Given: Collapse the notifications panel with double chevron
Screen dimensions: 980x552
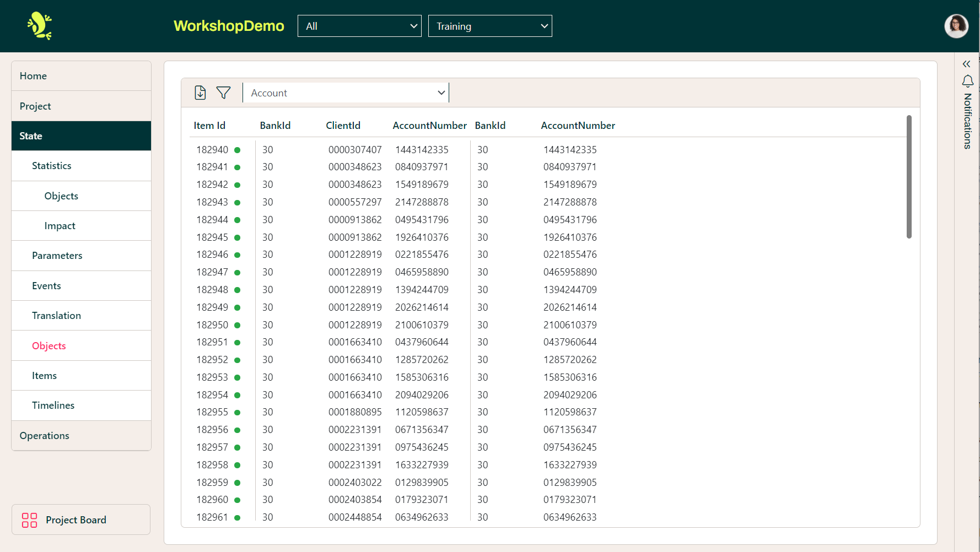Looking at the screenshot, I should 966,64.
